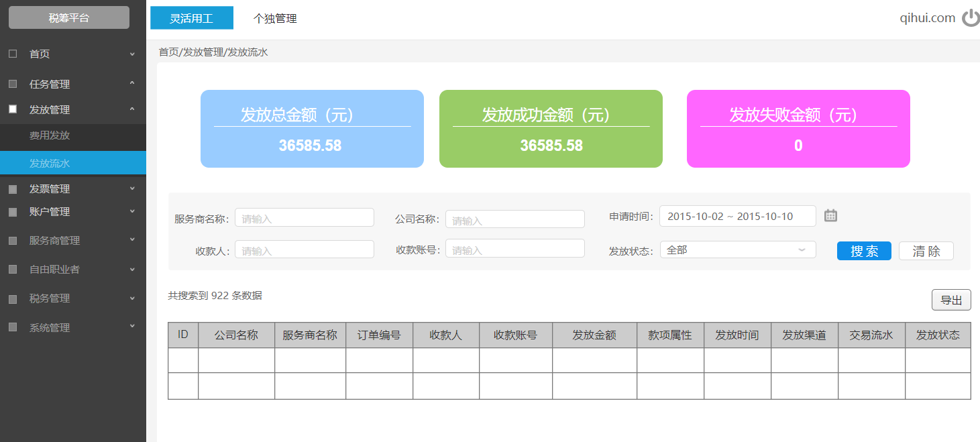Click the qihui.com account link
Viewport: 980px width, 442px height.
(928, 18)
